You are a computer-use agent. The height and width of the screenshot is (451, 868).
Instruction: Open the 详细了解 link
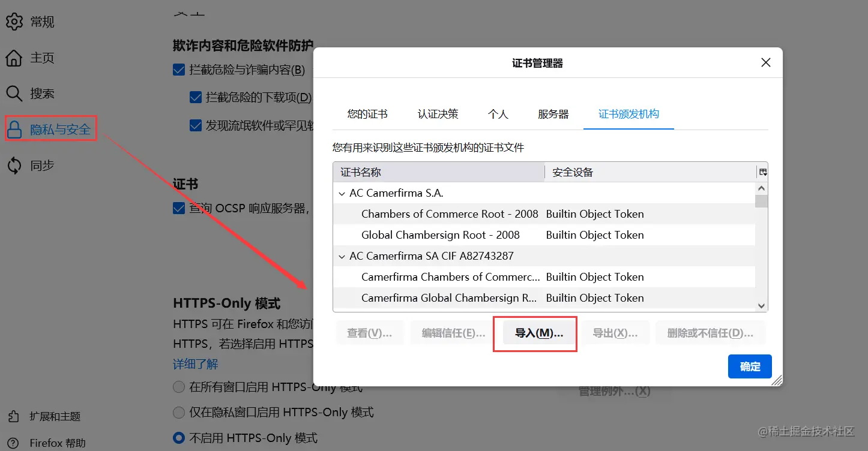(x=196, y=364)
